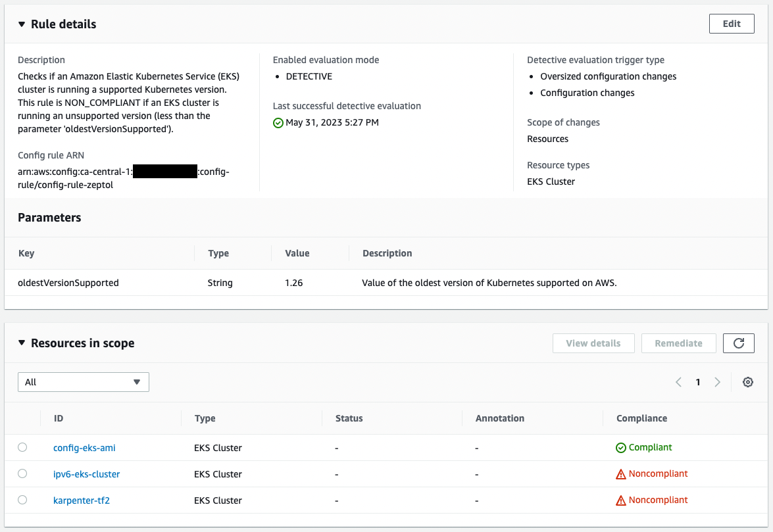This screenshot has width=773, height=532.
Task: Click the Remediate button
Action: pyautogui.click(x=678, y=343)
